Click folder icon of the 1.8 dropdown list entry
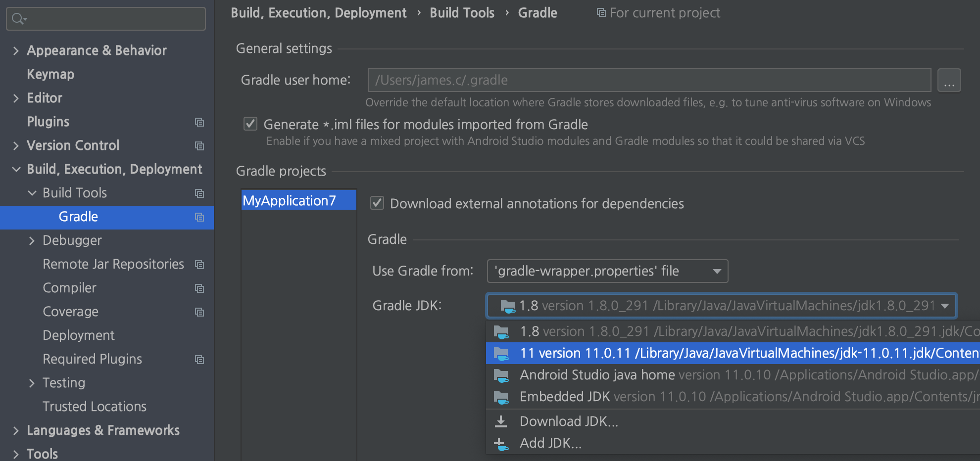Screen dimensions: 980x461 tap(501, 332)
